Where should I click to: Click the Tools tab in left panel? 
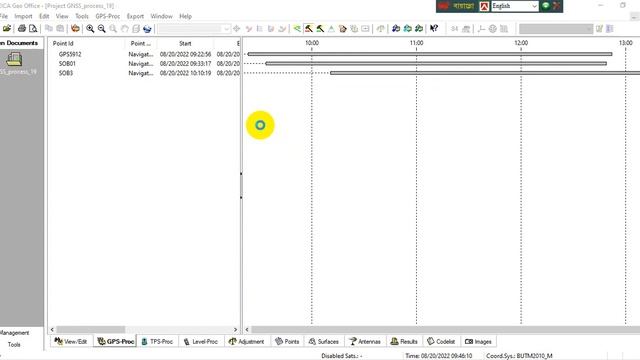pyautogui.click(x=14, y=344)
